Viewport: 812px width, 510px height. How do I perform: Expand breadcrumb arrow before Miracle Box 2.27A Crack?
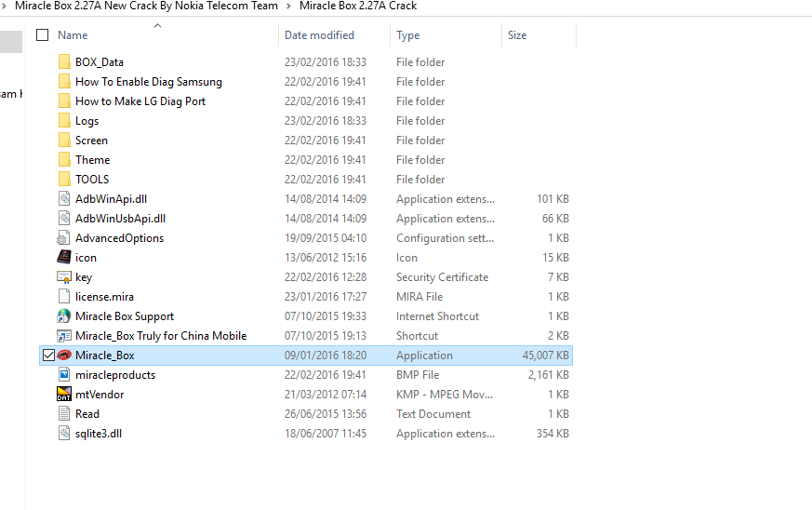(288, 6)
